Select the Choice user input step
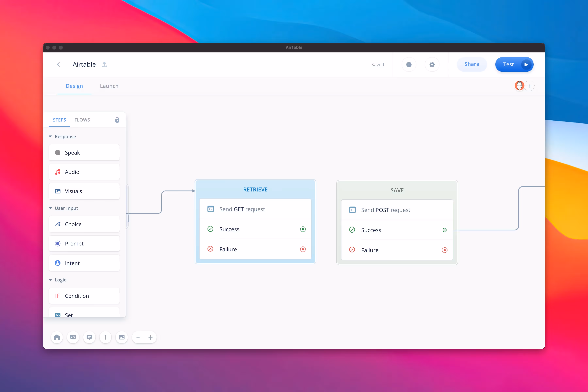The image size is (588, 392). pyautogui.click(x=84, y=224)
